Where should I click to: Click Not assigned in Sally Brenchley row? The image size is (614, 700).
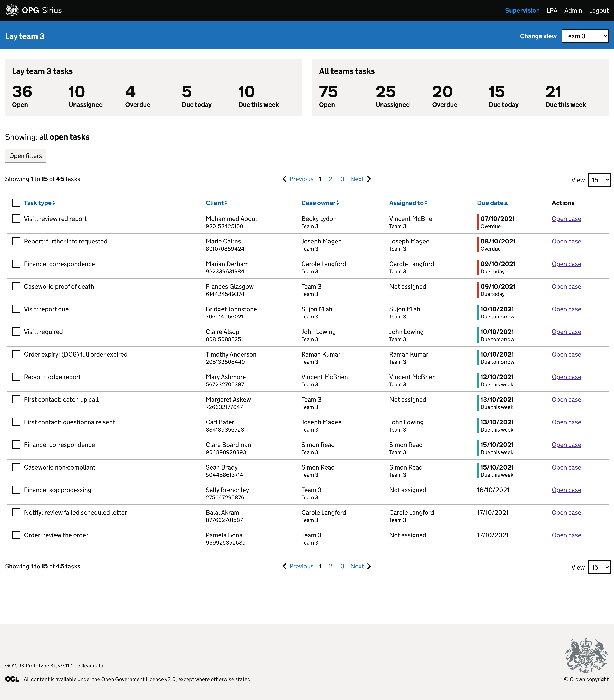408,490
